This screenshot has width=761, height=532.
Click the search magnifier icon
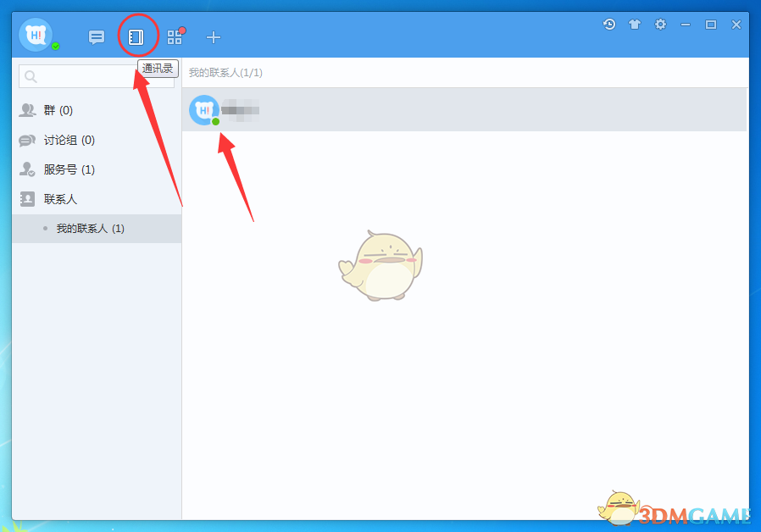[31, 77]
